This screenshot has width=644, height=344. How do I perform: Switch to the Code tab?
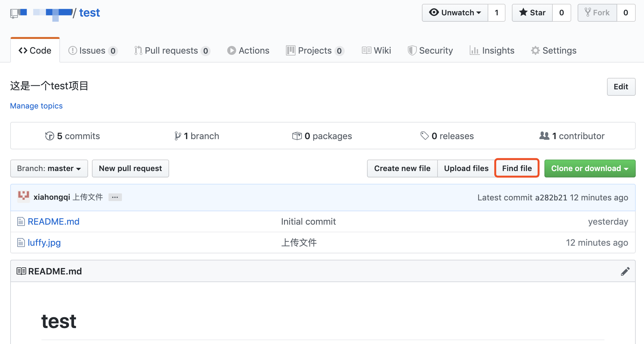click(x=35, y=50)
